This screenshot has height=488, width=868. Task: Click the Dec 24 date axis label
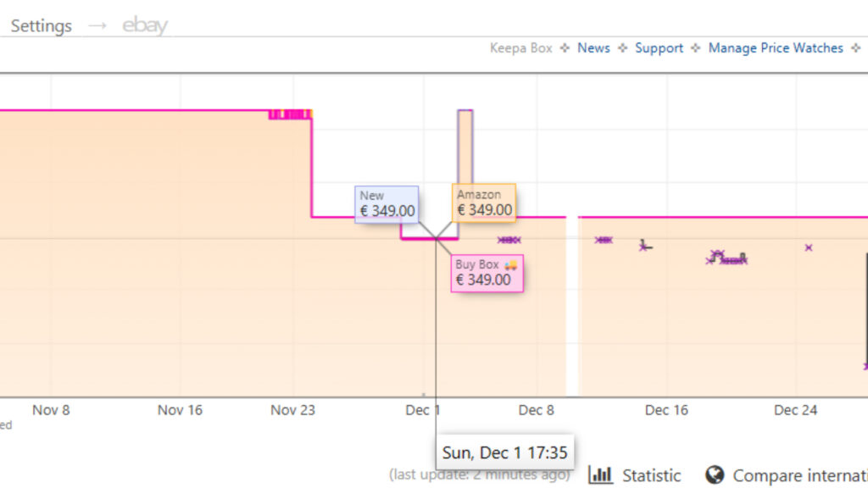795,410
